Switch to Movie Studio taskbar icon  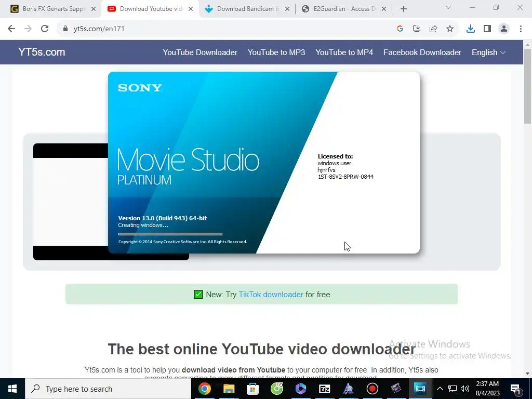click(x=420, y=389)
